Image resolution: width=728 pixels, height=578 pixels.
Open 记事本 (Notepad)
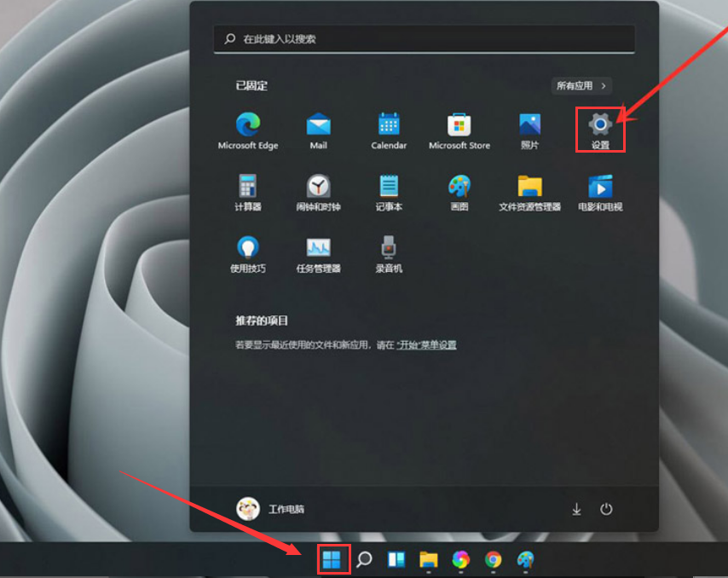tap(388, 188)
